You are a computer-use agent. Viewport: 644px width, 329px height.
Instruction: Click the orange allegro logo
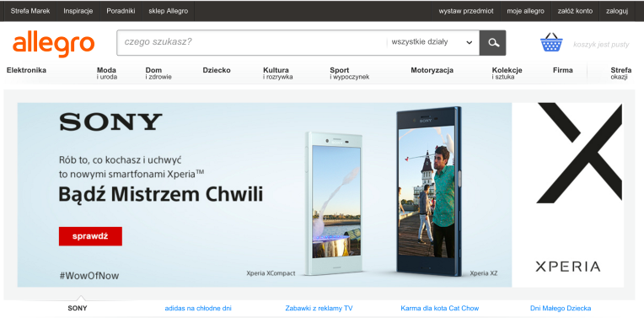coord(53,44)
